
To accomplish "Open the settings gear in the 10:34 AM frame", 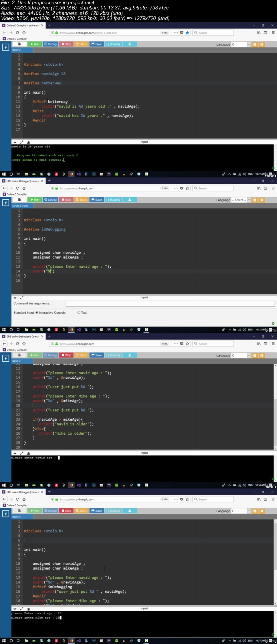I will click(262, 355).
